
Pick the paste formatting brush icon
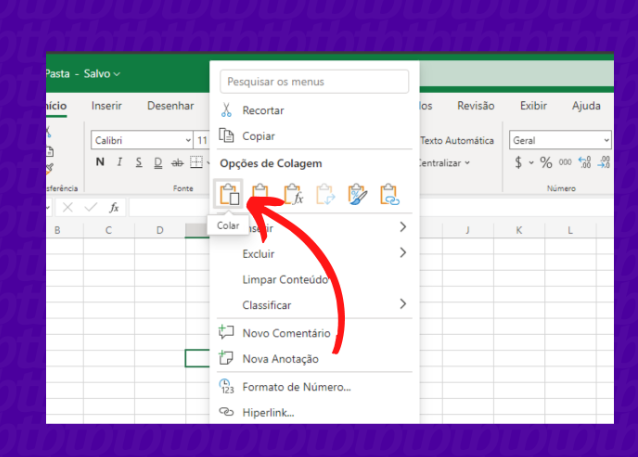357,194
